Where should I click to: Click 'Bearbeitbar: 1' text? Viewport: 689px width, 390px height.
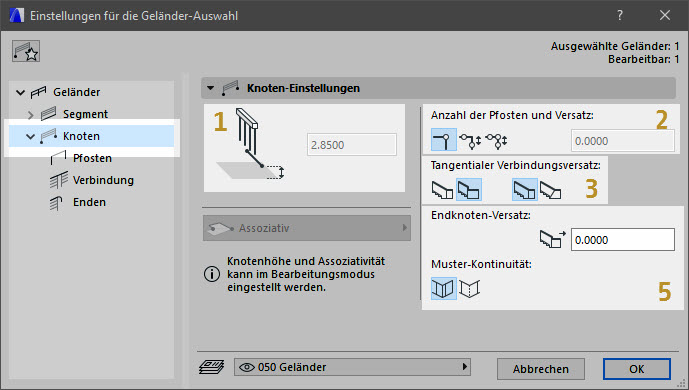pyautogui.click(x=644, y=59)
